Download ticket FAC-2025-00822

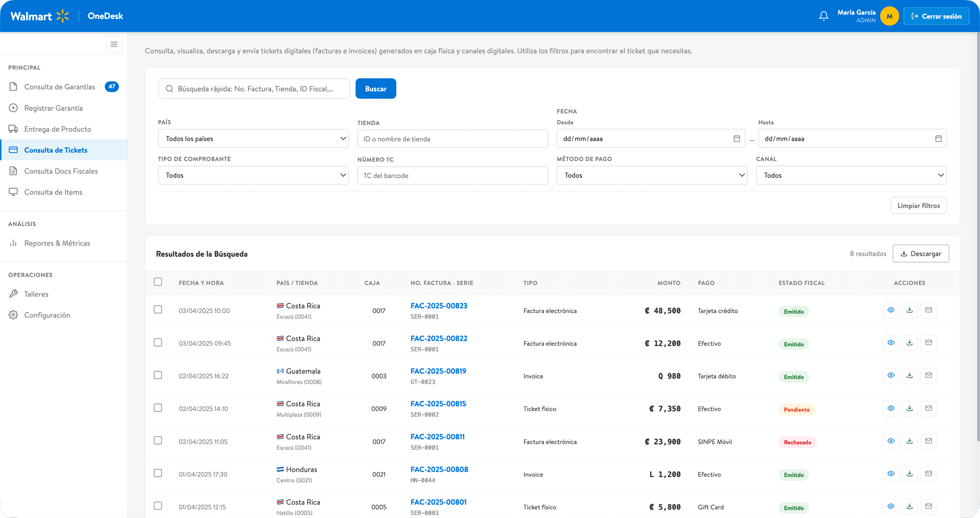[910, 343]
